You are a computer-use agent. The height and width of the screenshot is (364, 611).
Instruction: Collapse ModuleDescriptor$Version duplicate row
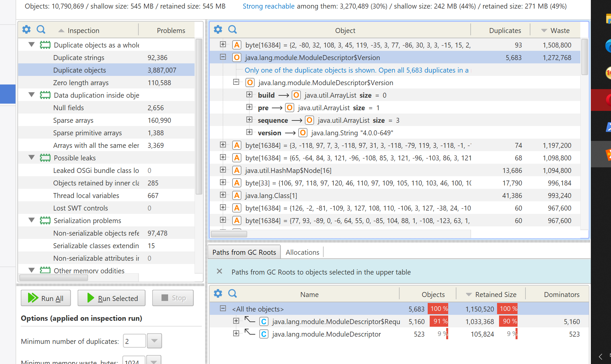pos(223,57)
